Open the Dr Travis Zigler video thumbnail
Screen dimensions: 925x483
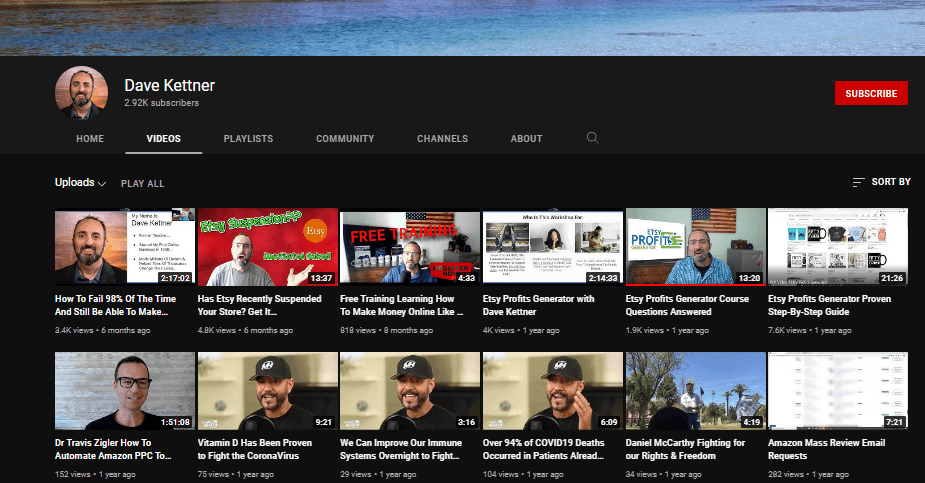tap(125, 390)
